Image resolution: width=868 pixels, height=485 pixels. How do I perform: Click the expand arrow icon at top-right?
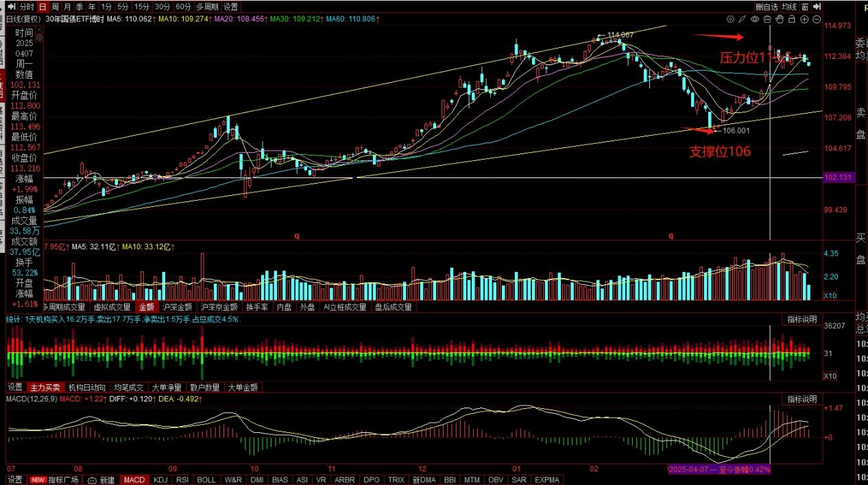pos(817,7)
